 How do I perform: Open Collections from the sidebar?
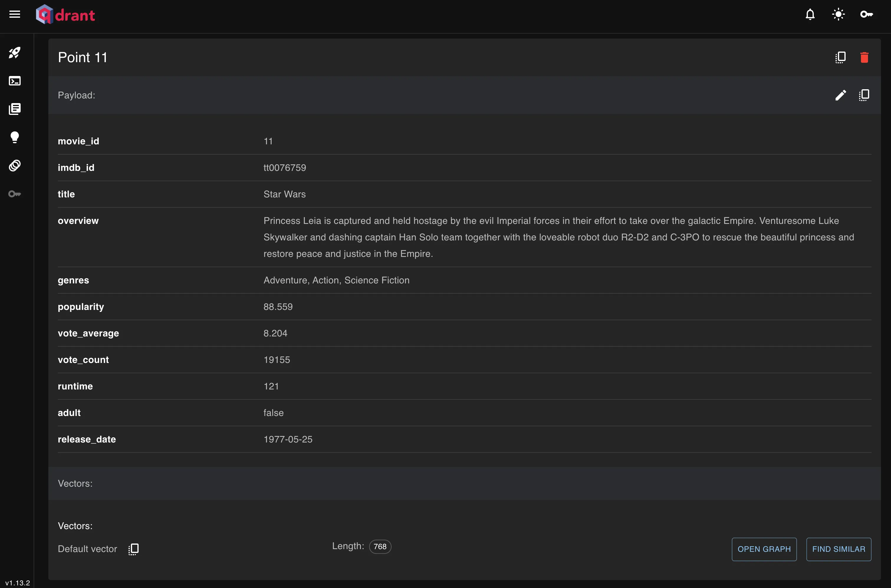click(15, 109)
